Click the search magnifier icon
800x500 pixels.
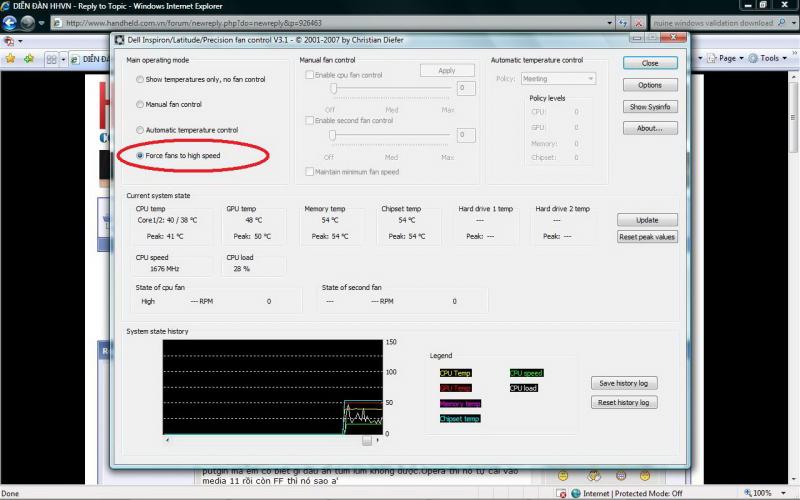tap(780, 22)
